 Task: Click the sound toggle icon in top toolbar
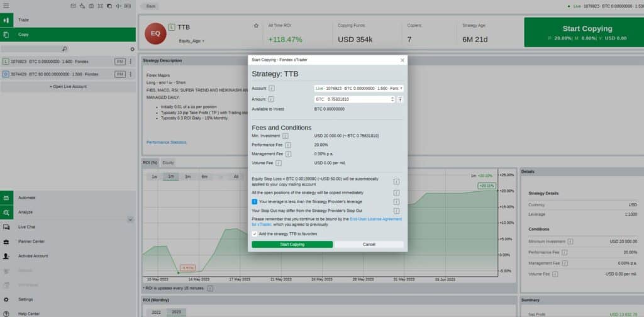(x=118, y=6)
